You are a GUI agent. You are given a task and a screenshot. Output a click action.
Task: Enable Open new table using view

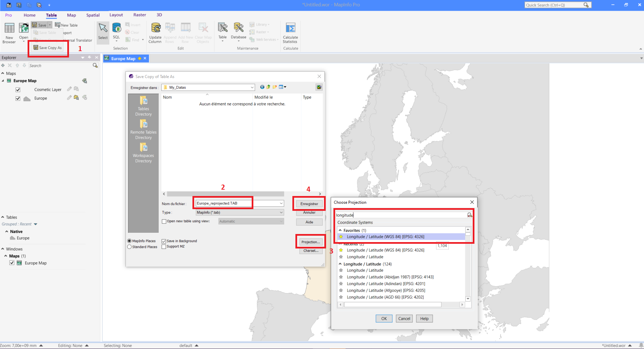164,221
